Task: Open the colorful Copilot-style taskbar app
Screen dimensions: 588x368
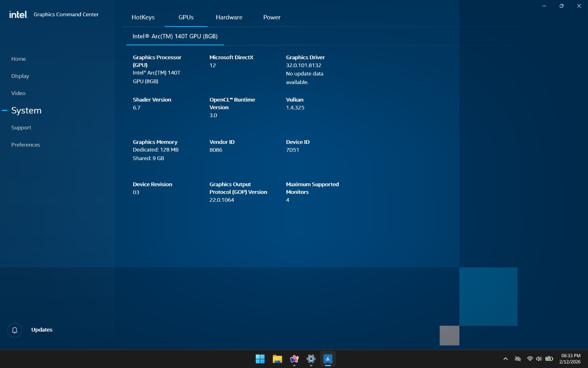Action: [x=294, y=359]
